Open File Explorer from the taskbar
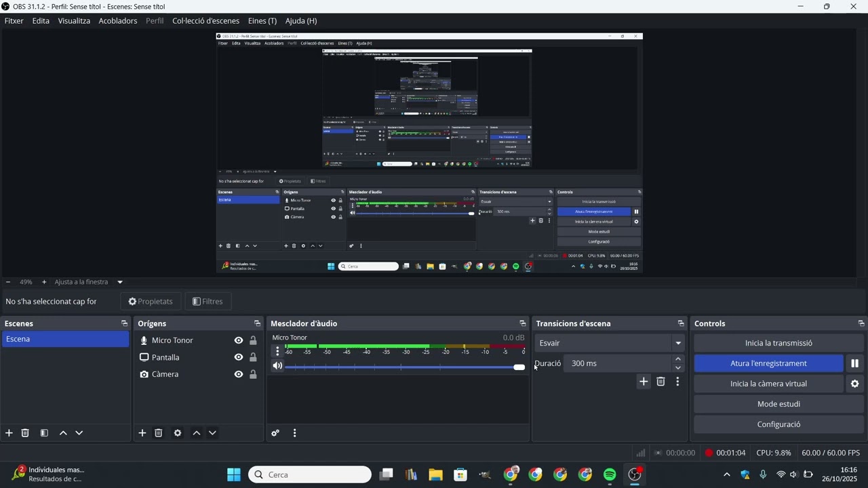The image size is (868, 488). (x=435, y=474)
